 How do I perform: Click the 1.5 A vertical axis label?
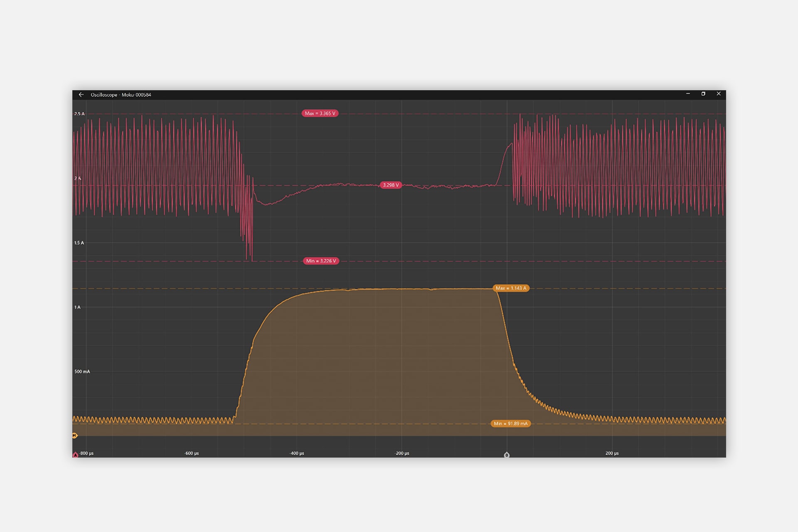pyautogui.click(x=79, y=243)
